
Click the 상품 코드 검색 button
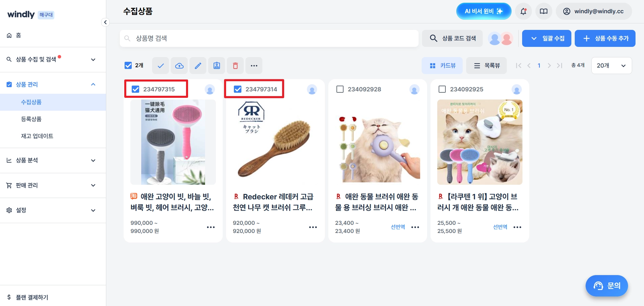(452, 38)
